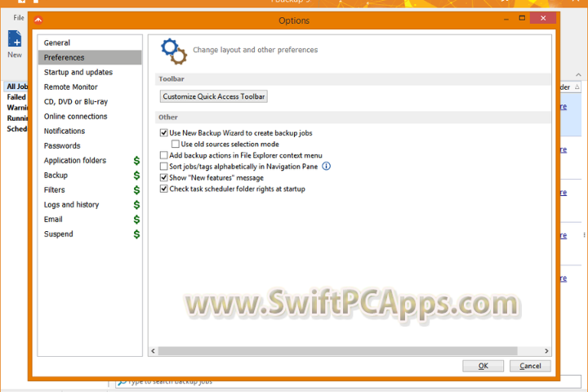Click the gears preferences icon
Screen dimensions: 588x392
point(174,51)
